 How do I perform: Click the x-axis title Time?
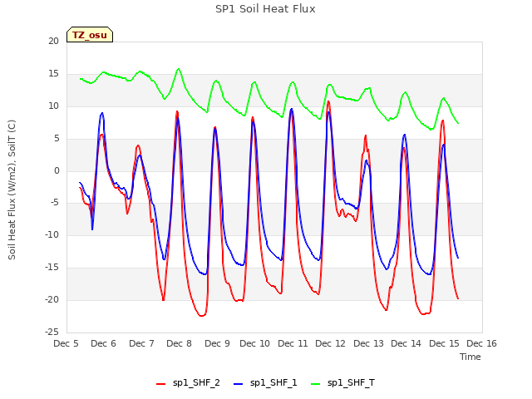coord(470,357)
